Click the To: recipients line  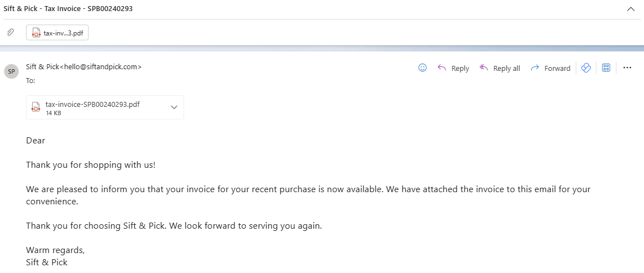pos(31,81)
